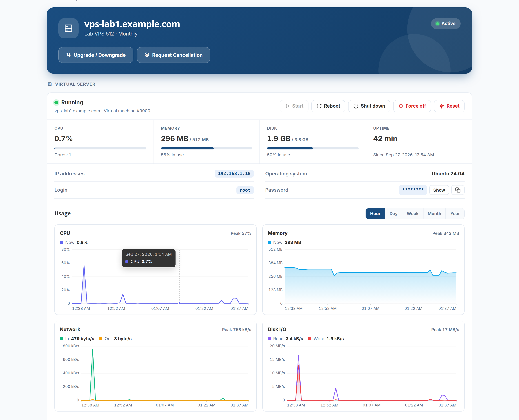Click the Peak 17 MB/s disk label
The height and width of the screenshot is (420, 519).
pos(445,330)
